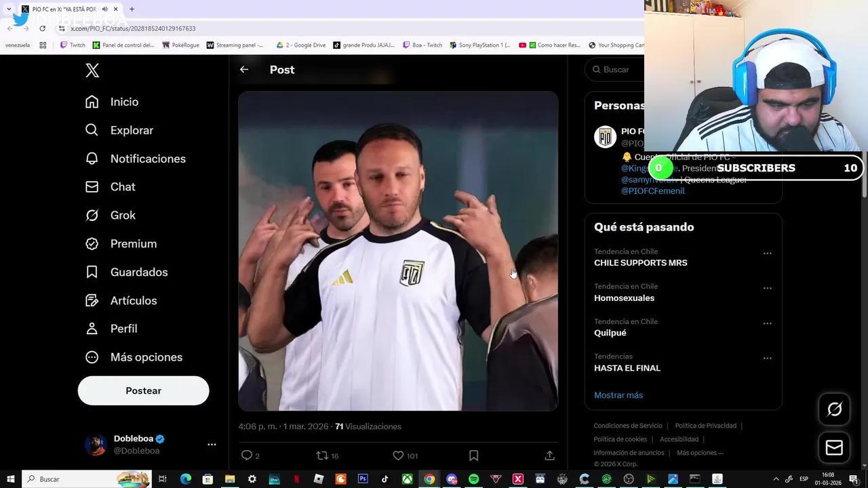Open the X home logo
The image size is (868, 488).
click(x=92, y=70)
